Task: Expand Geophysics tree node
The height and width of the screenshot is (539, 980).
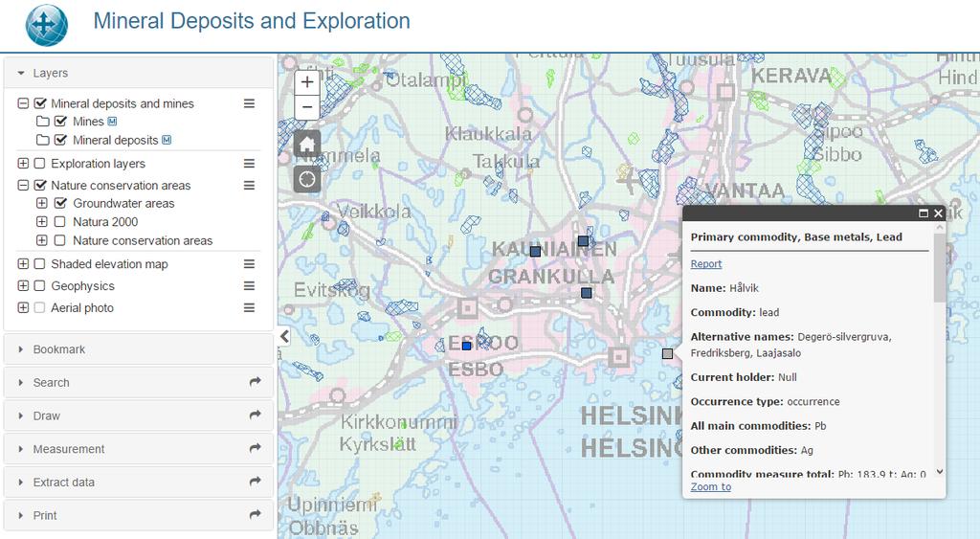Action: [x=23, y=285]
